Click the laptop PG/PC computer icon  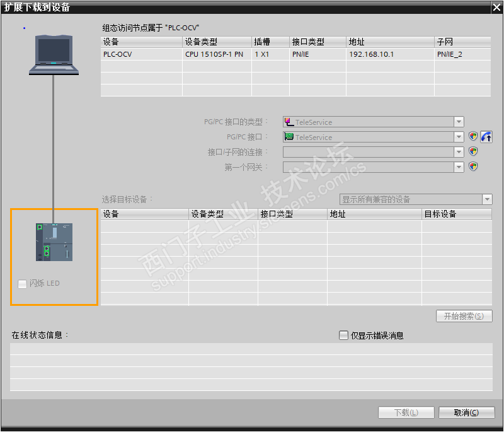[54, 55]
